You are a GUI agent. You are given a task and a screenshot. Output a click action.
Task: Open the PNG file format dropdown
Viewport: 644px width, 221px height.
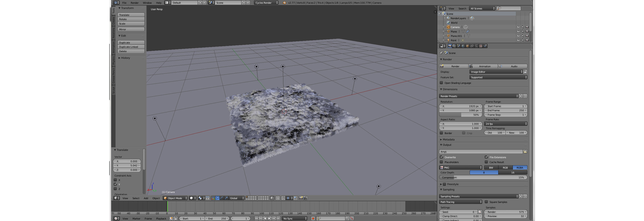coord(461,168)
